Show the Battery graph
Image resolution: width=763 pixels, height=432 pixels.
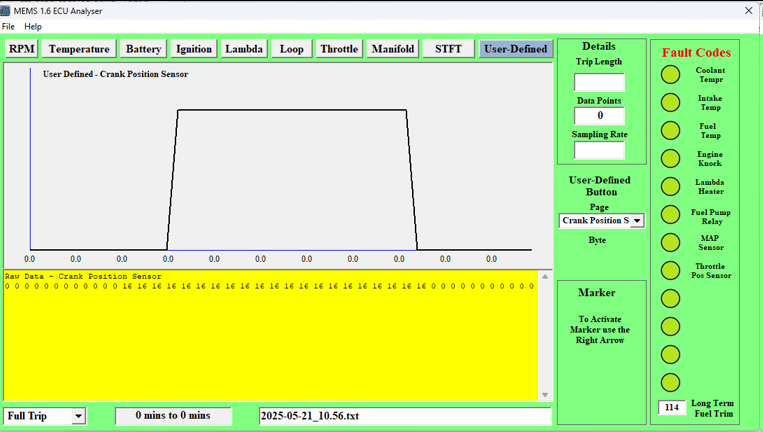click(x=143, y=49)
